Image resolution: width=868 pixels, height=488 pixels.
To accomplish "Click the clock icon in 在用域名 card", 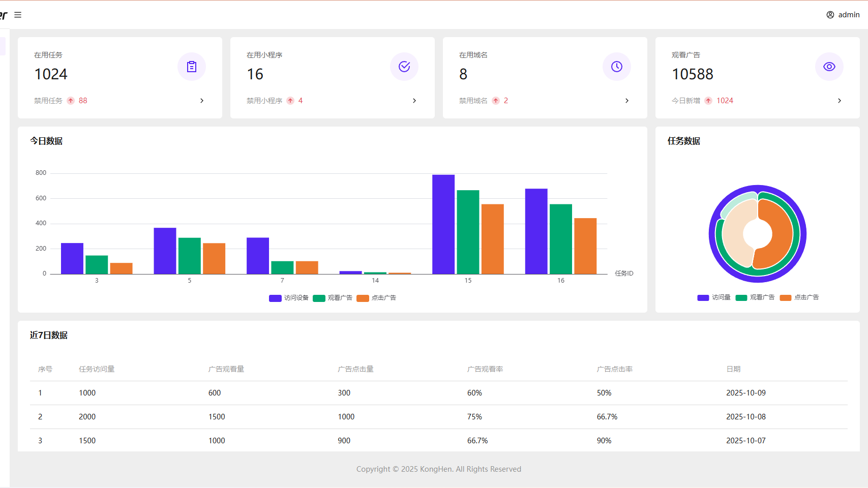I will [617, 67].
